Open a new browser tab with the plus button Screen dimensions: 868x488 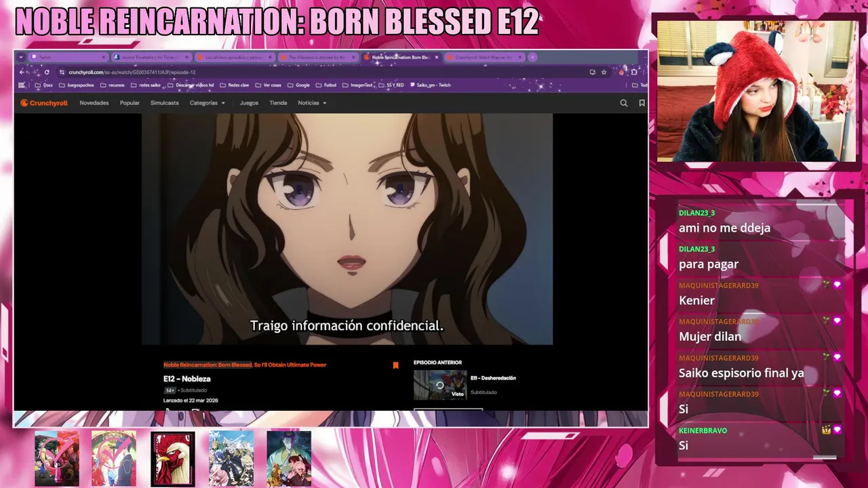pyautogui.click(x=532, y=58)
